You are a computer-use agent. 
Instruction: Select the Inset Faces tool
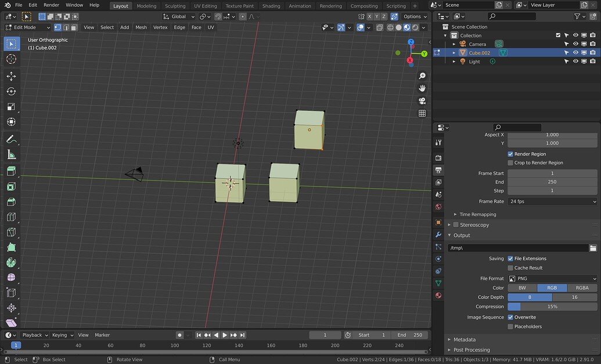11,186
